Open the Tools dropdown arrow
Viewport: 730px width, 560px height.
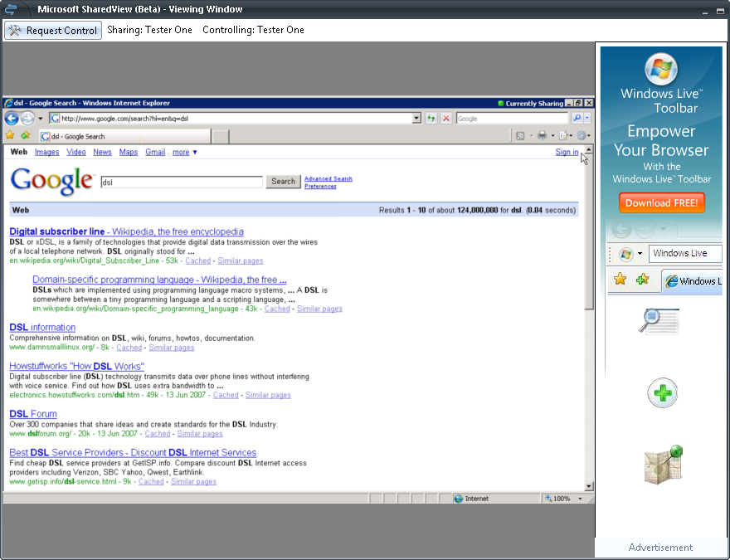pos(589,136)
